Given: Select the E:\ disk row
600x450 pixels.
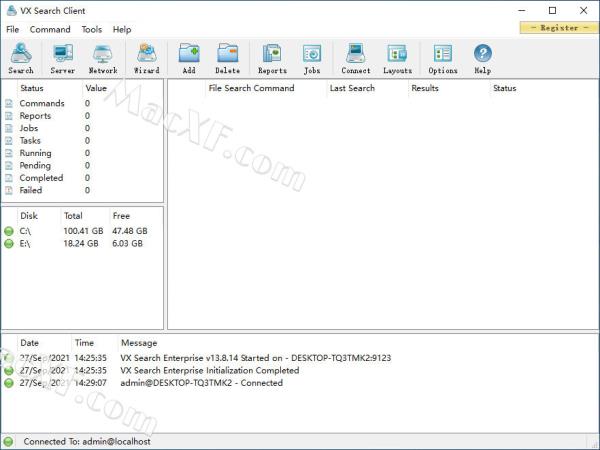Looking at the screenshot, I should tap(82, 243).
